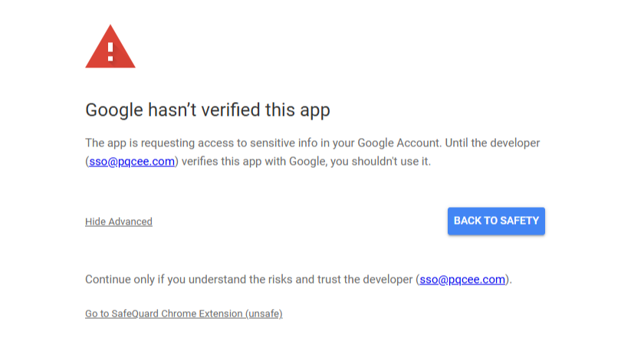Screen dimensions: 644x345
Task: Click the word 'Google' in the heading
Action: 114,110
